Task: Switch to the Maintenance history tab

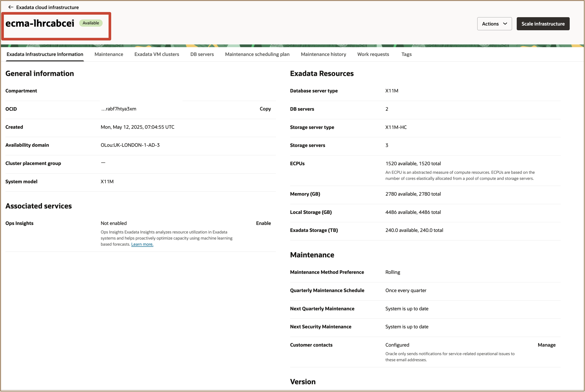Action: coord(323,54)
